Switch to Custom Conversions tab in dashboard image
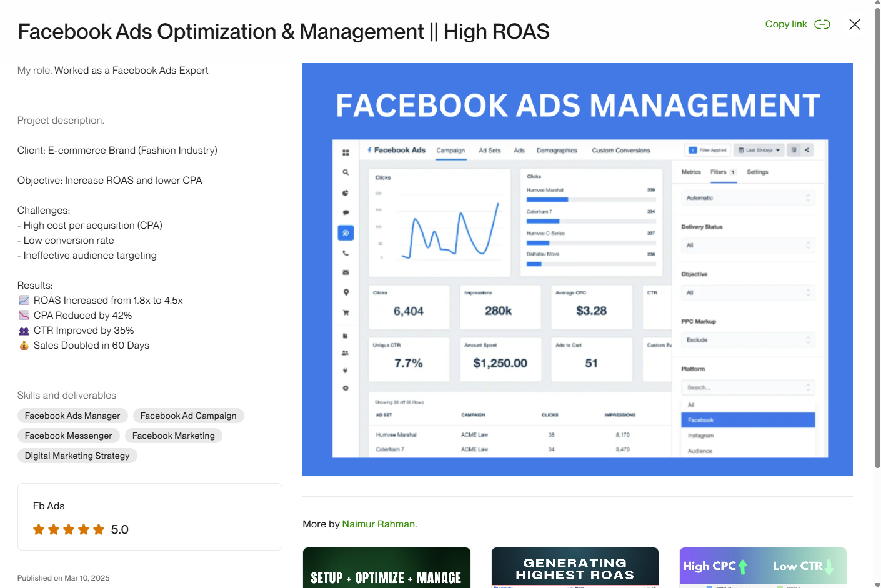Image resolution: width=881 pixels, height=588 pixels. point(621,151)
